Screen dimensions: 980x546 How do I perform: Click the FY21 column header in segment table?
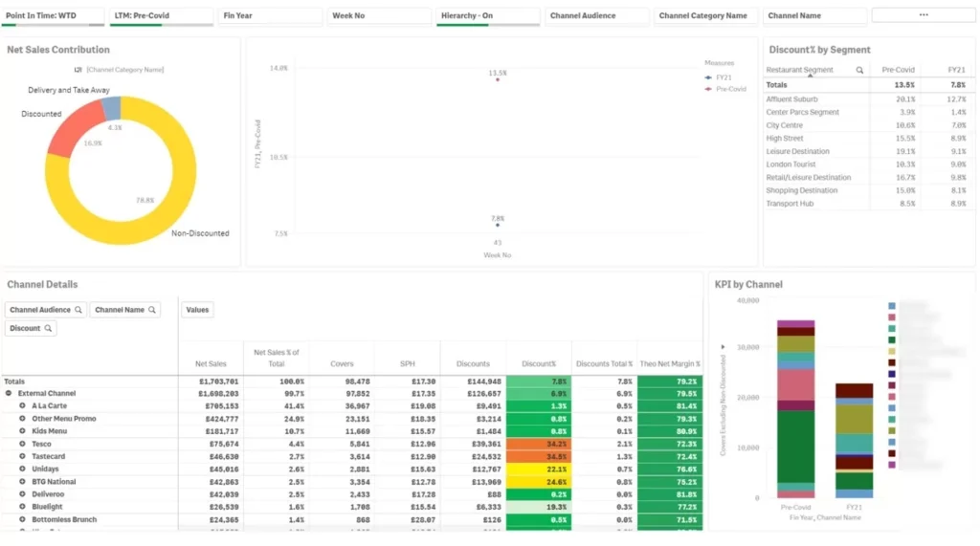pos(956,70)
